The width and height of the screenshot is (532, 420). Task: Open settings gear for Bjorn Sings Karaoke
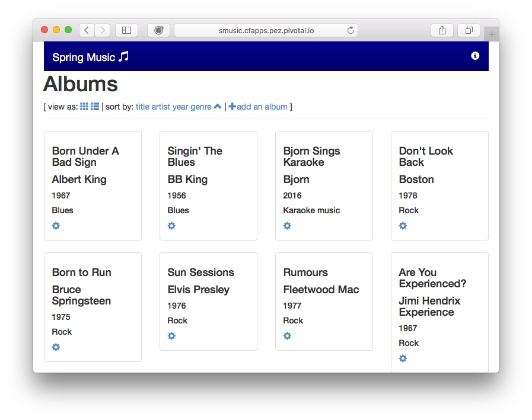[288, 226]
